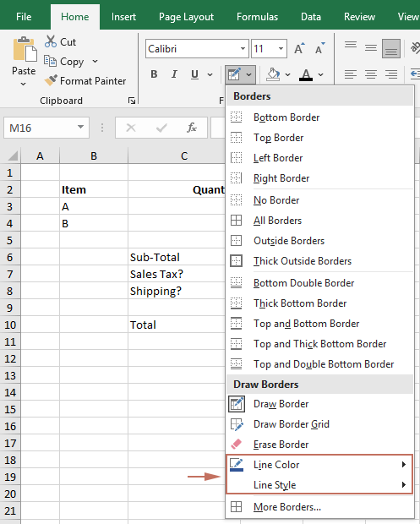This screenshot has height=524, width=420.
Task: Toggle Underline formatting button
Action: click(x=194, y=74)
